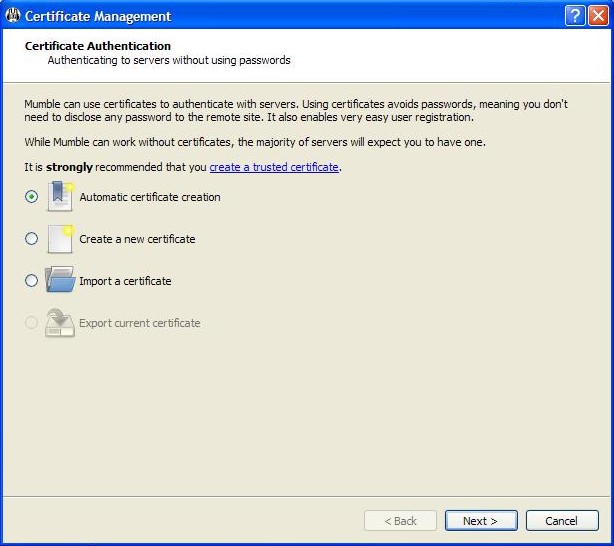Screen dimensions: 614x546
Task: Click the title bar help question mark button
Action: [x=574, y=16]
